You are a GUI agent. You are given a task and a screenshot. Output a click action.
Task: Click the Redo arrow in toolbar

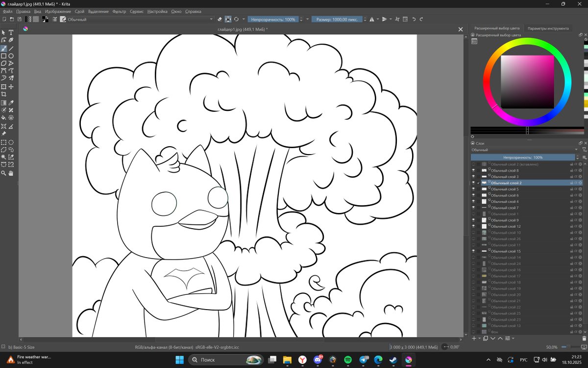[x=421, y=19]
